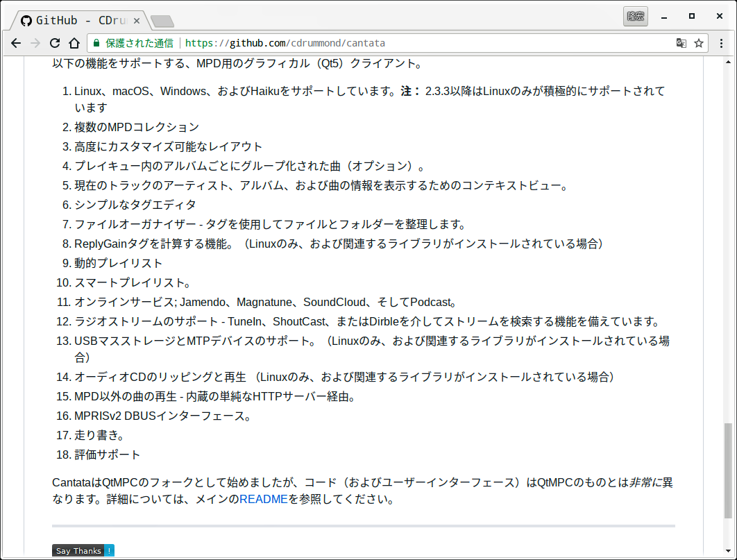The width and height of the screenshot is (737, 560).
Task: Click the line starting with オンラインサービス
Action: pyautogui.click(x=266, y=302)
